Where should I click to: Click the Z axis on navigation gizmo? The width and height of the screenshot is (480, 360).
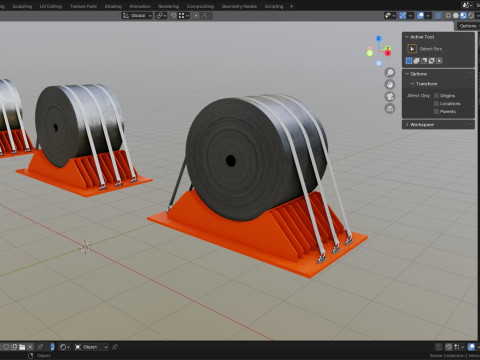378,39
